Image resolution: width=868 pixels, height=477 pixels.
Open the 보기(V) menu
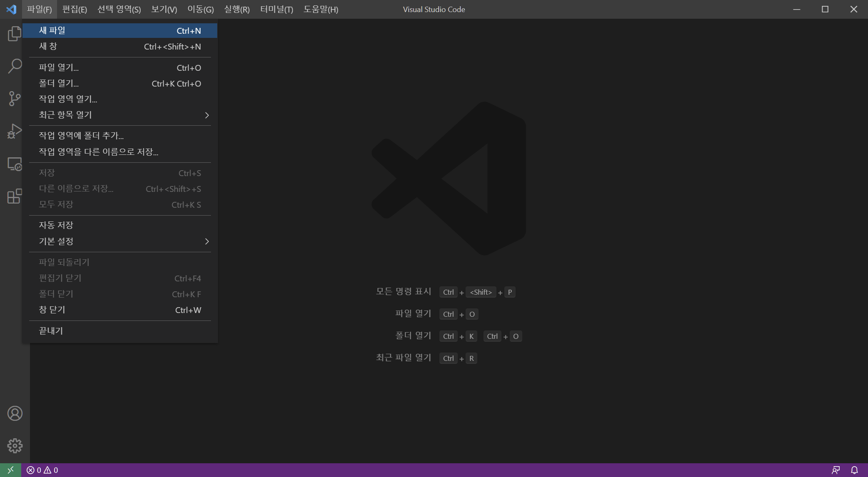click(164, 9)
